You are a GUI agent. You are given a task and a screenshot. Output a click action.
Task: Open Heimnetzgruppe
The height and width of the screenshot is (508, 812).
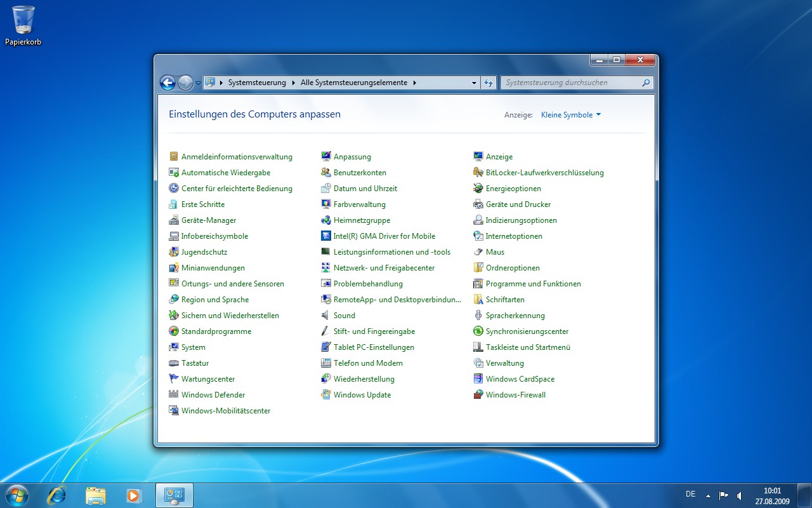363,220
